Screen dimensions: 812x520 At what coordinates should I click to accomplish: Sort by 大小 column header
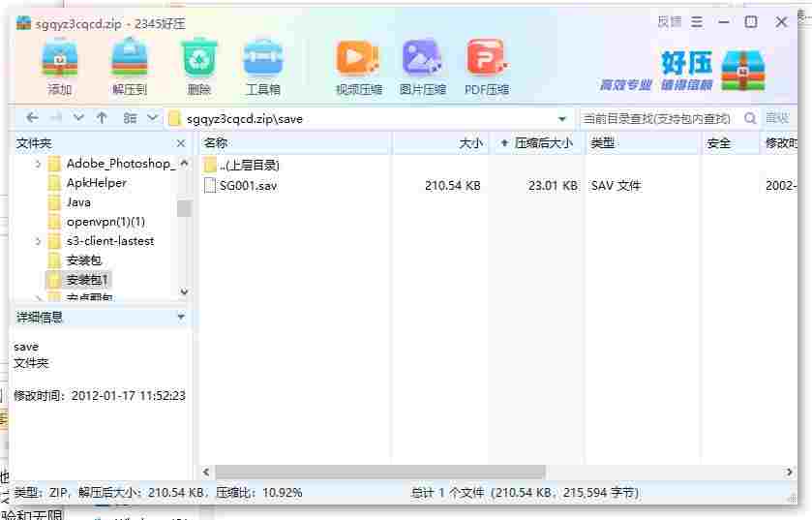click(440, 143)
